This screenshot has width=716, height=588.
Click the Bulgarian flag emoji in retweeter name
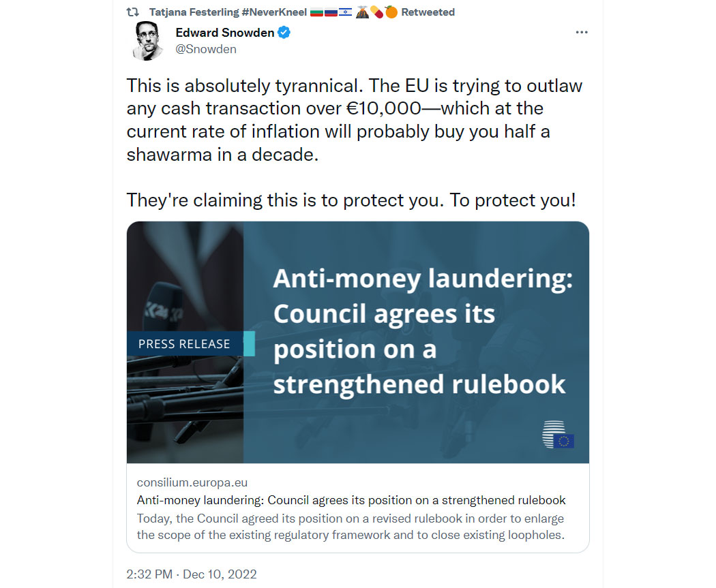coord(316,12)
